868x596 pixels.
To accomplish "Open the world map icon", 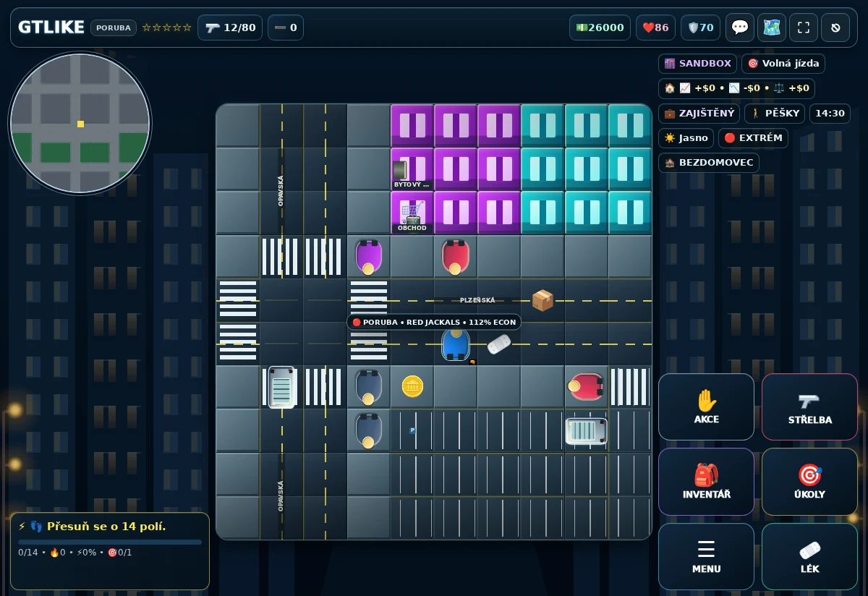I will tap(772, 27).
